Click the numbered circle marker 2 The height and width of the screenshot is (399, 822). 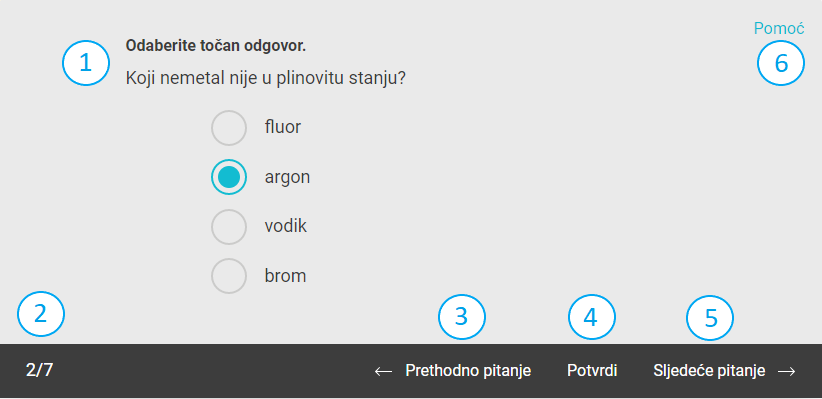[41, 314]
